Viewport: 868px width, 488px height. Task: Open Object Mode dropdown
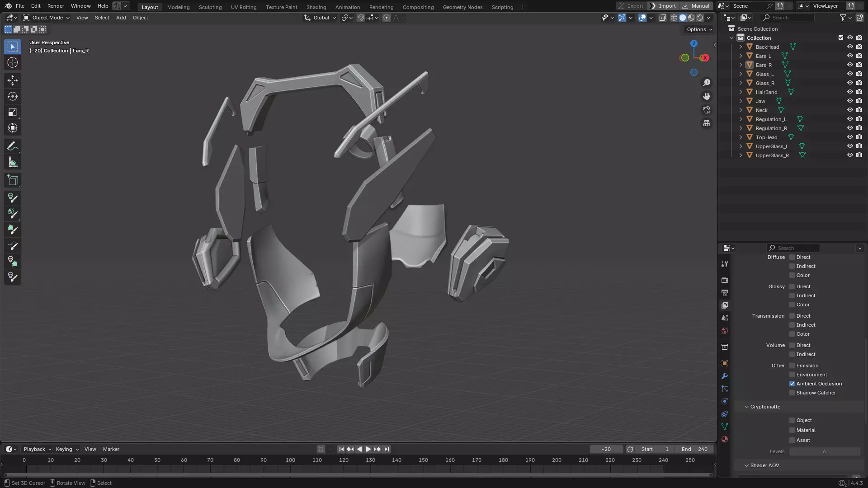pos(47,18)
